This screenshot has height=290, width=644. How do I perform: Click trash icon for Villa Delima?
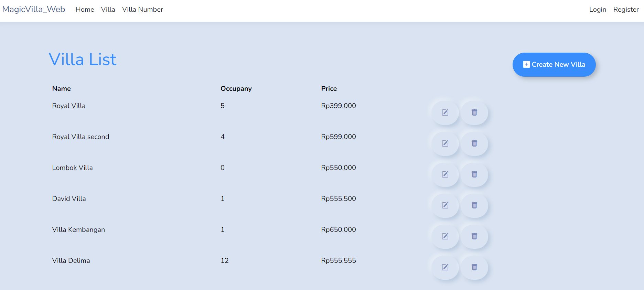(474, 267)
